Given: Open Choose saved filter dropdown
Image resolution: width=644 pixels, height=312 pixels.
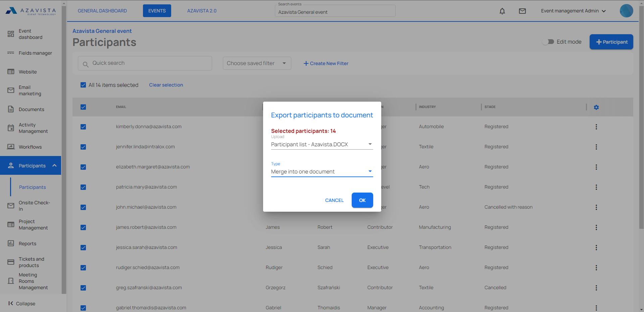Looking at the screenshot, I should [257, 63].
